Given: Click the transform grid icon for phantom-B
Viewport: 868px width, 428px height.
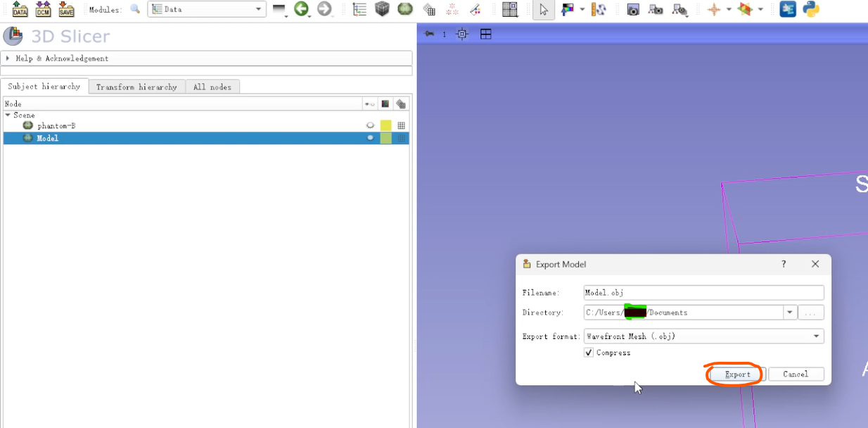Looking at the screenshot, I should [x=401, y=125].
